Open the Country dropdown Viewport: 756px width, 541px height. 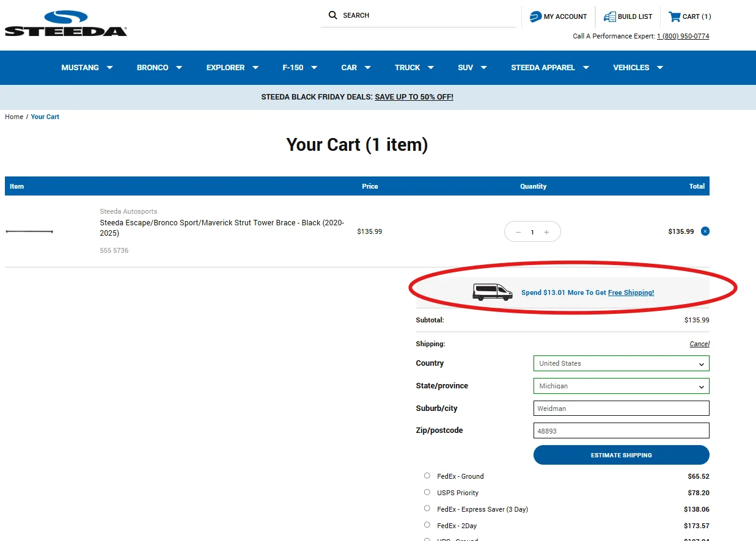point(621,363)
